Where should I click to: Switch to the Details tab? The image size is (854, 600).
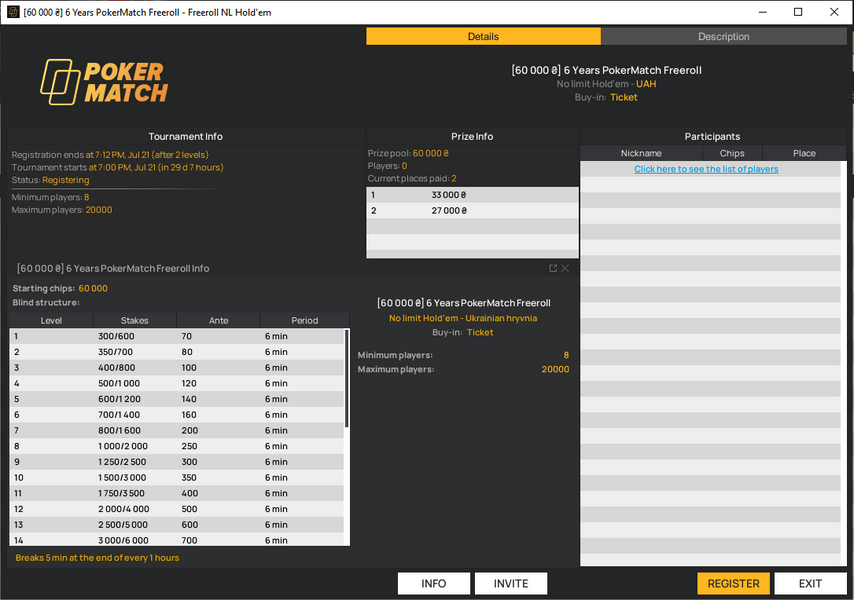pyautogui.click(x=483, y=36)
